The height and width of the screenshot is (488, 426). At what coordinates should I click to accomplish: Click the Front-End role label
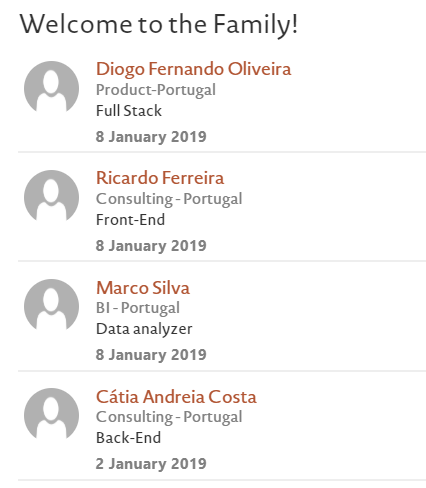tap(130, 220)
